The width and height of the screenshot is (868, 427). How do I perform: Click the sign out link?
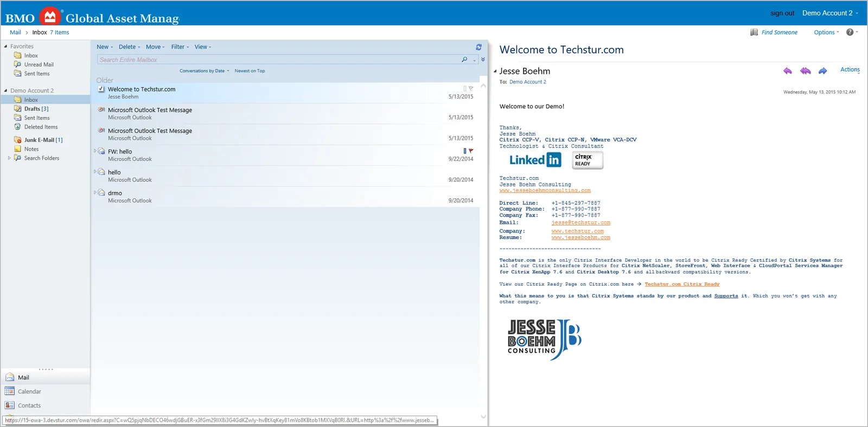click(782, 13)
